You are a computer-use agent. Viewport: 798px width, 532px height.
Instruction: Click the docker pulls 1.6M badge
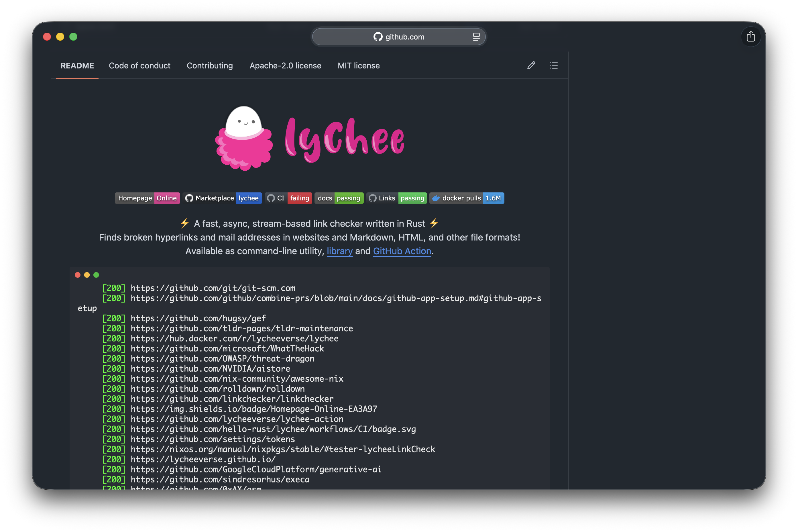(x=467, y=198)
